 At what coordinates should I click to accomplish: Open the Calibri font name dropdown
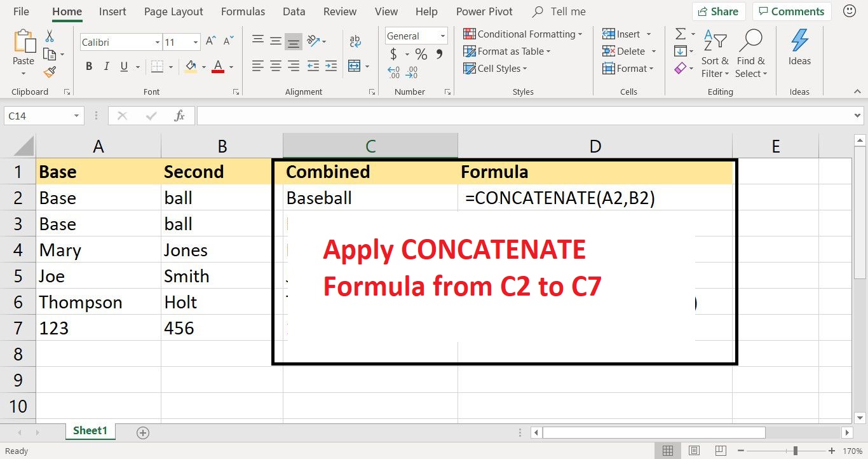pyautogui.click(x=158, y=43)
